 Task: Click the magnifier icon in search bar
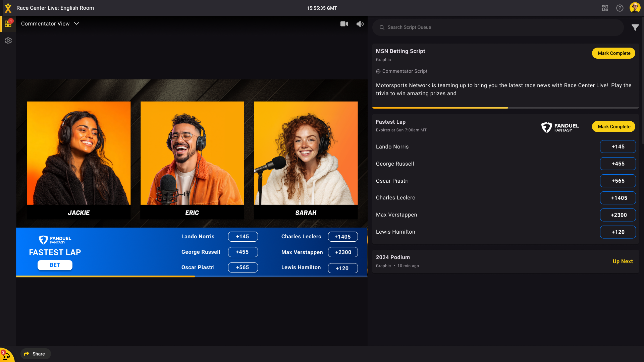pos(382,27)
